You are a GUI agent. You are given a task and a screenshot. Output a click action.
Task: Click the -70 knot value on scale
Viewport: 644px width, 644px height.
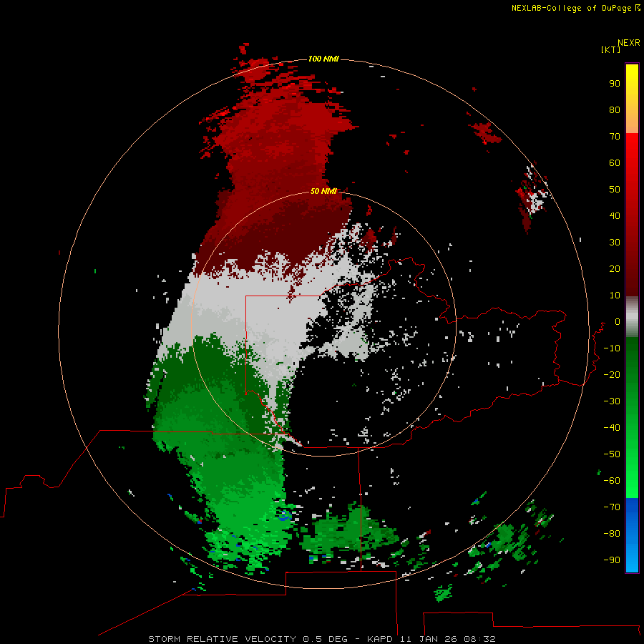tap(612, 507)
